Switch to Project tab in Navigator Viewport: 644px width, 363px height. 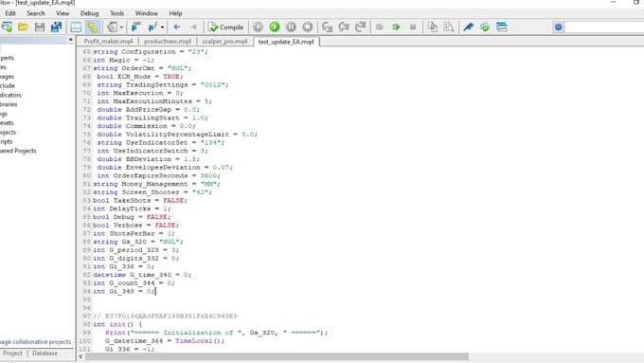coord(12,354)
